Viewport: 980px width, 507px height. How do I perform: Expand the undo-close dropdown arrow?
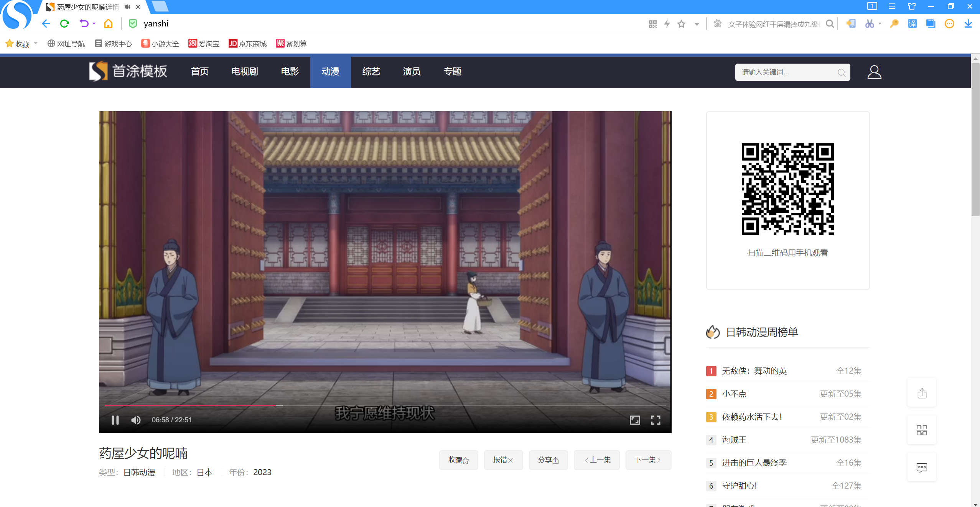[94, 24]
